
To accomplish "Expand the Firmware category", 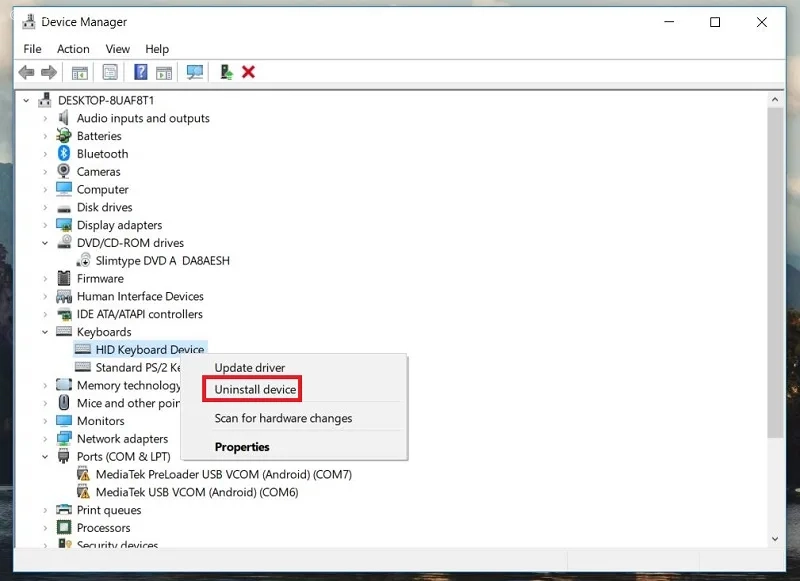I will [x=45, y=279].
